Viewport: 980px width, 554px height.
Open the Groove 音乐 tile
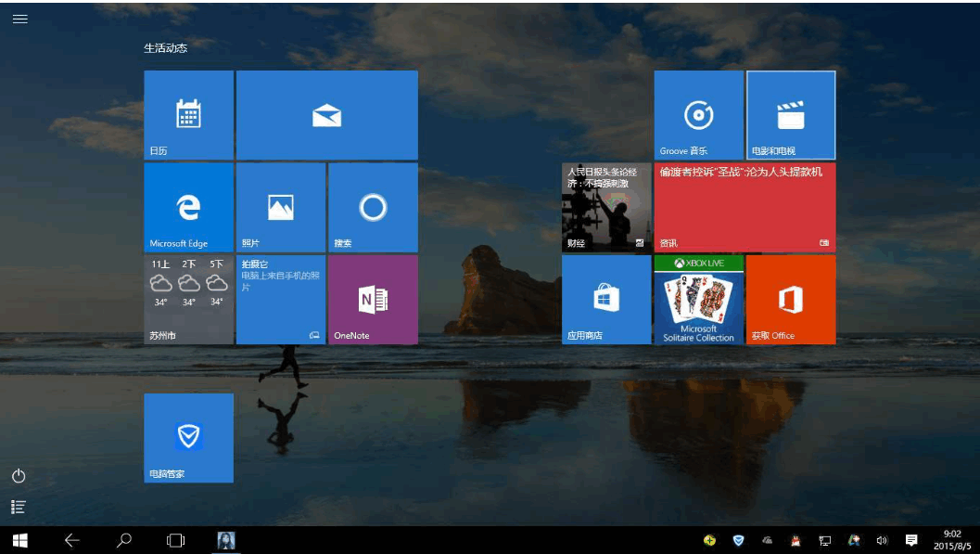coord(699,115)
